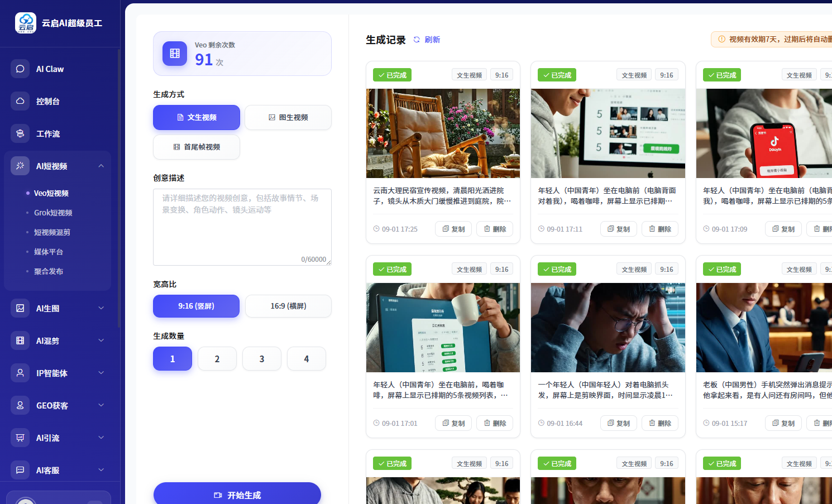The image size is (832, 504).
Task: Expand the AI混剪 menu chevron
Action: click(101, 340)
